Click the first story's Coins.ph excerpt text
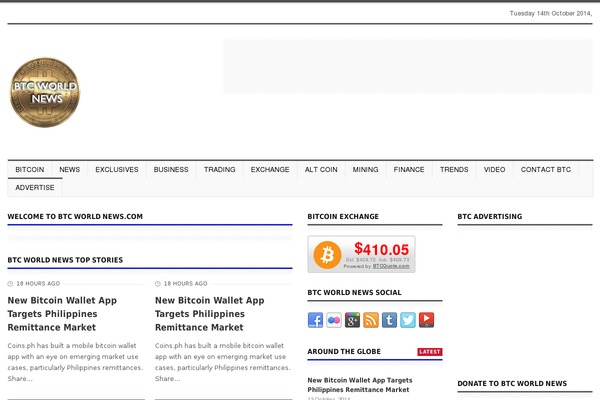Image resolution: width=600 pixels, height=400 pixels. [75, 362]
